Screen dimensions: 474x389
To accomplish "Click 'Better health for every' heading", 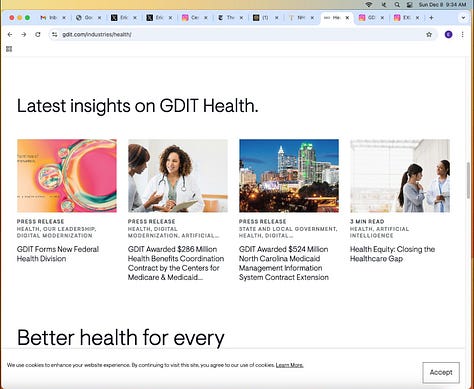I will tap(121, 338).
